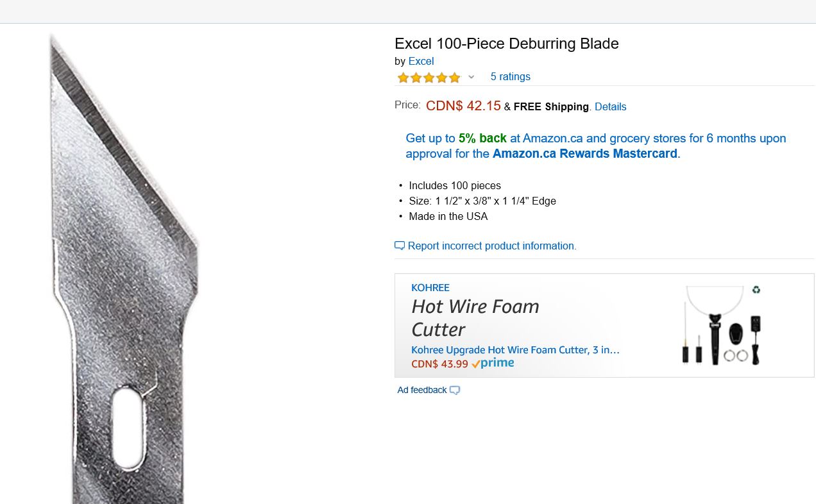Viewport: 816px width, 504px height.
Task: Click the five-star rating icons
Action: point(429,78)
